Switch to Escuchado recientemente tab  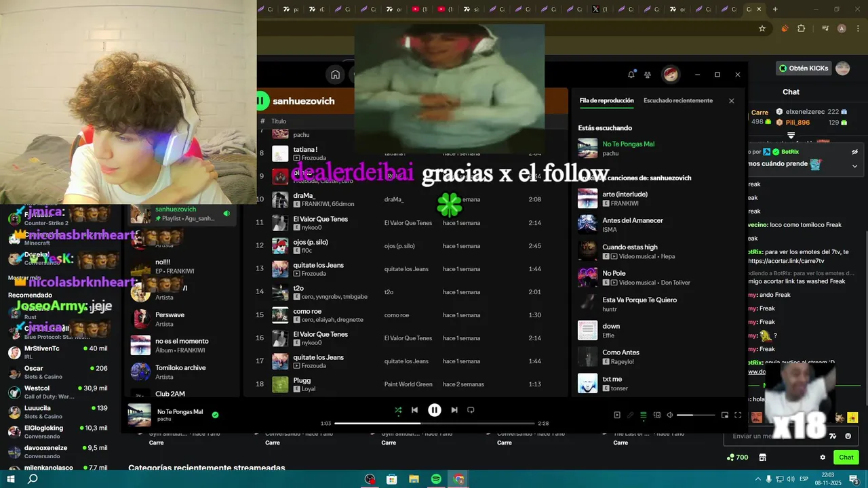(678, 100)
